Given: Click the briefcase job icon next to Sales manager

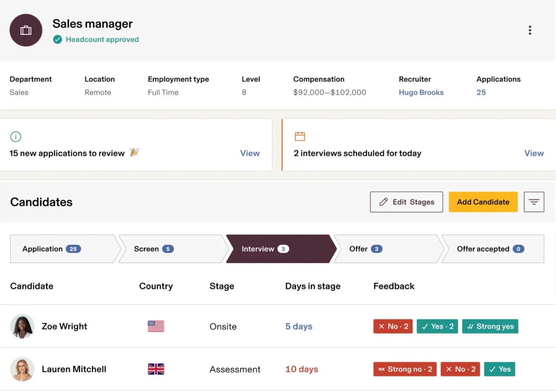Looking at the screenshot, I should (26, 30).
